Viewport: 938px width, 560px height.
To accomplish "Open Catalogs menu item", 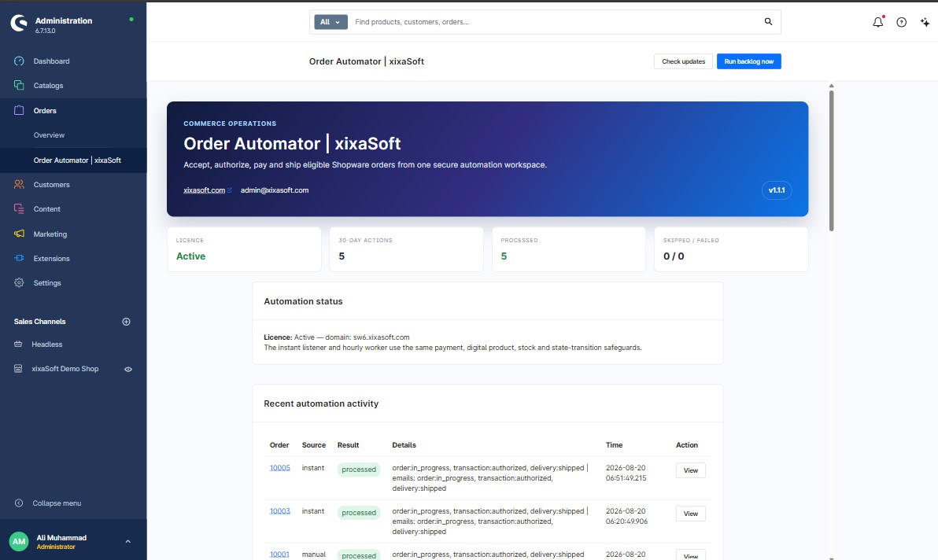I will pyautogui.click(x=49, y=86).
